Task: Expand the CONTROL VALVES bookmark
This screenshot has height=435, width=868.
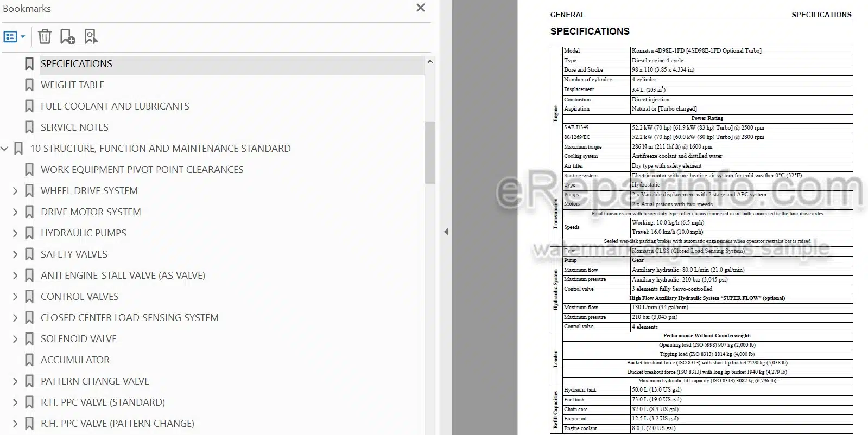Action: 15,297
